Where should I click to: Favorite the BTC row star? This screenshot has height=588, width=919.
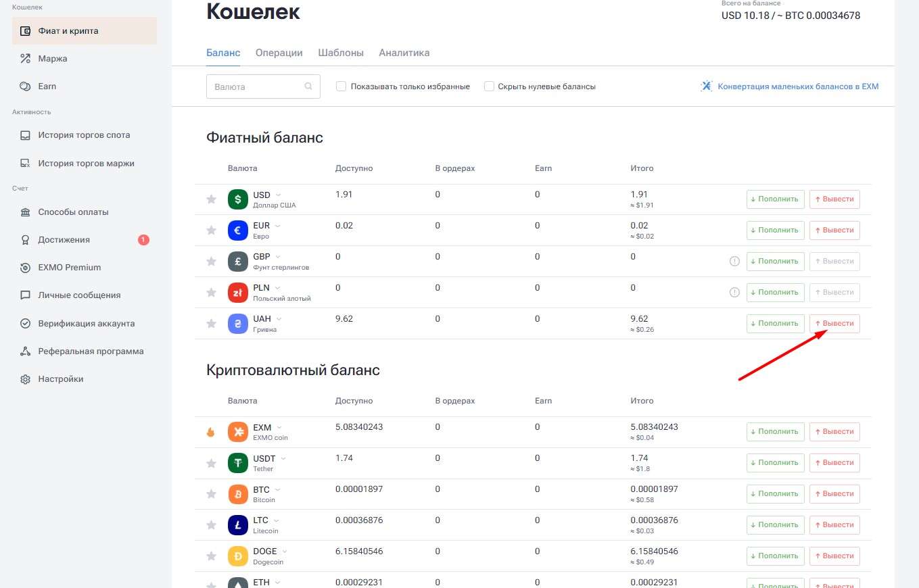coord(211,494)
